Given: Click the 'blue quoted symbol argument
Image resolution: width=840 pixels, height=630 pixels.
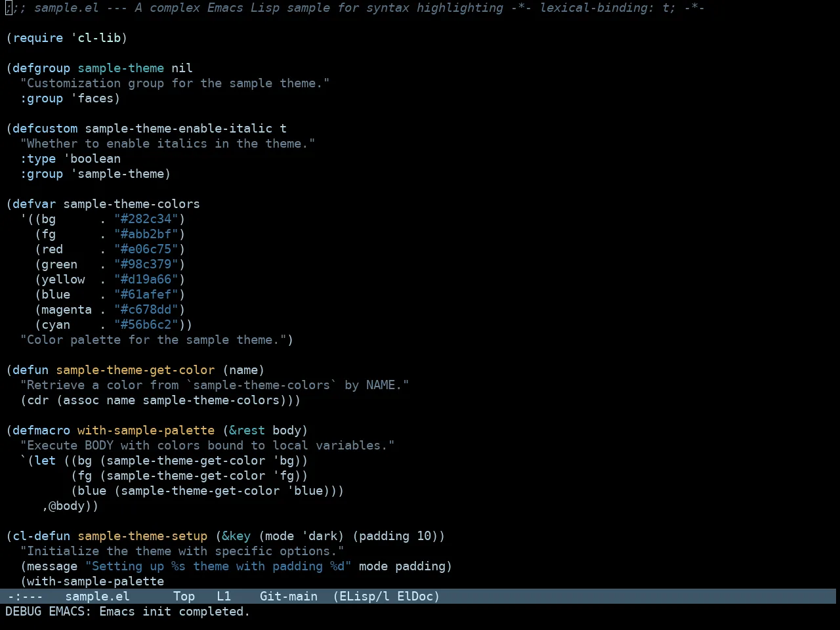Looking at the screenshot, I should (305, 490).
